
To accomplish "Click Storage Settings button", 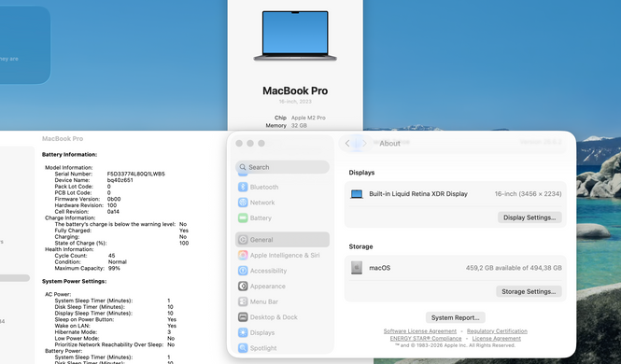I will click(529, 291).
